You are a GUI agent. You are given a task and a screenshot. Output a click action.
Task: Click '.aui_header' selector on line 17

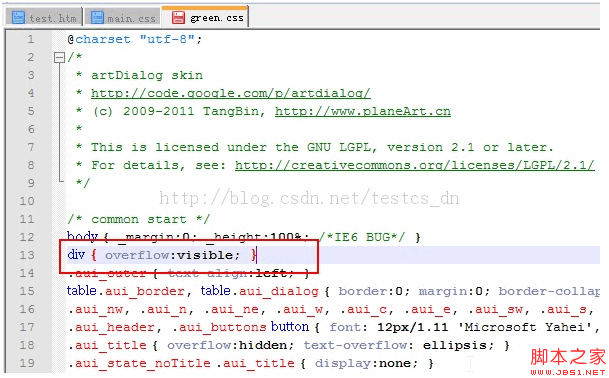pos(111,327)
